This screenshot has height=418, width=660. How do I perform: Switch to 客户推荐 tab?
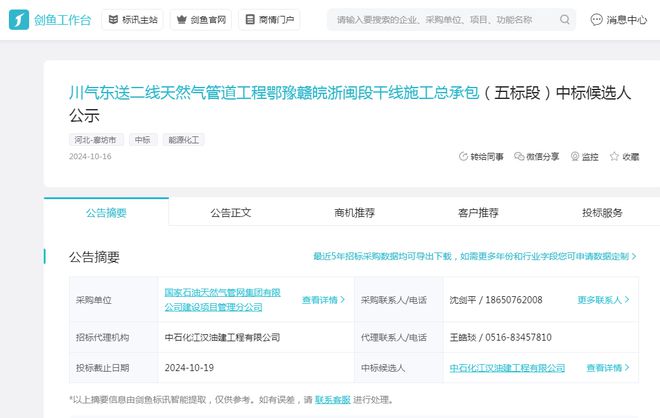(478, 213)
